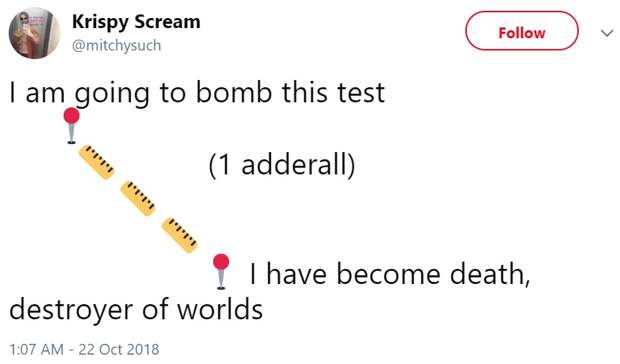Screen dimensions: 620x364
Task: Visit the @mitchysuch handle
Action: pos(116,45)
